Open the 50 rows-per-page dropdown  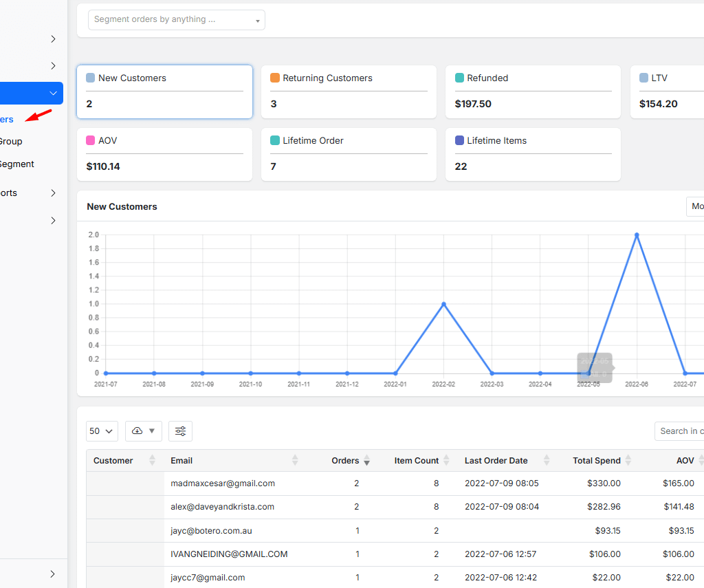[102, 431]
